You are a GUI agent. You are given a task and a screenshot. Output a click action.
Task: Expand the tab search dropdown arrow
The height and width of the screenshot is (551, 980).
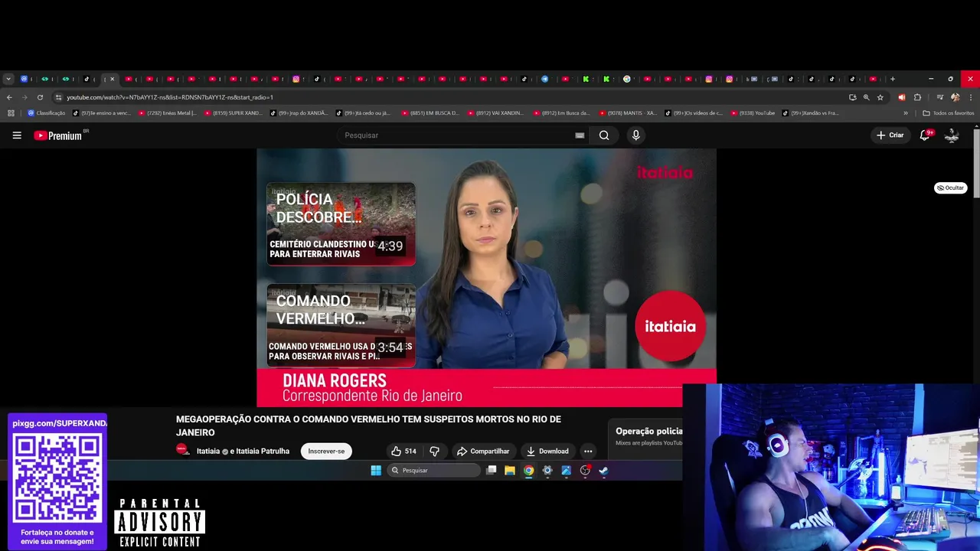pos(8,79)
